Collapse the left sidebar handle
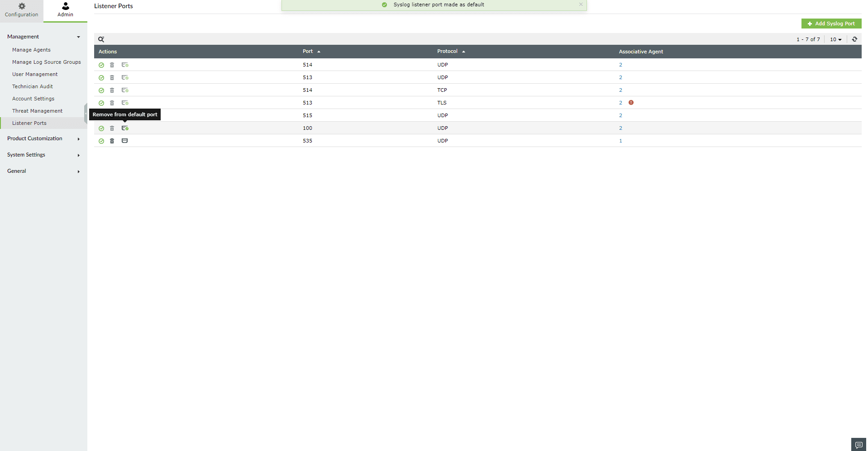Image resolution: width=868 pixels, height=451 pixels. [x=86, y=114]
